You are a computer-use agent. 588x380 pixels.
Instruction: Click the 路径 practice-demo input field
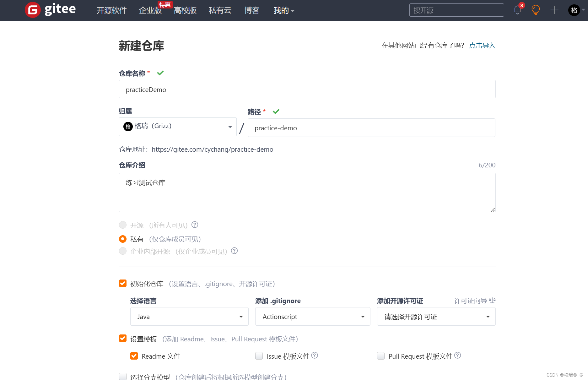click(x=371, y=128)
